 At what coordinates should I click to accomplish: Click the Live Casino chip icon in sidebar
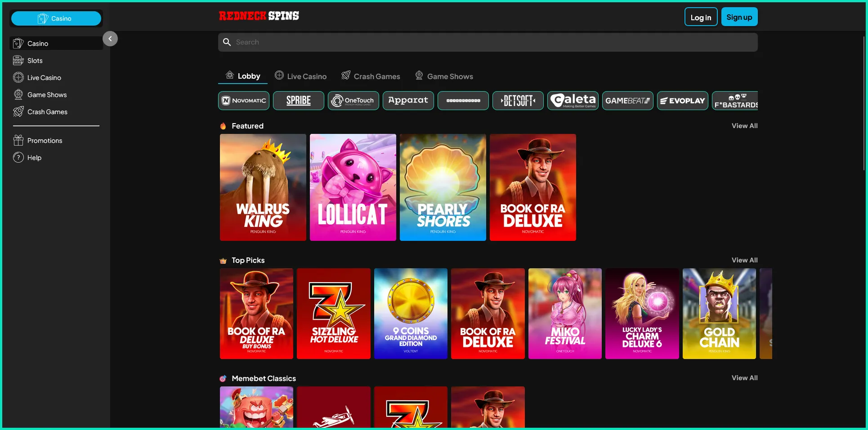(x=18, y=78)
